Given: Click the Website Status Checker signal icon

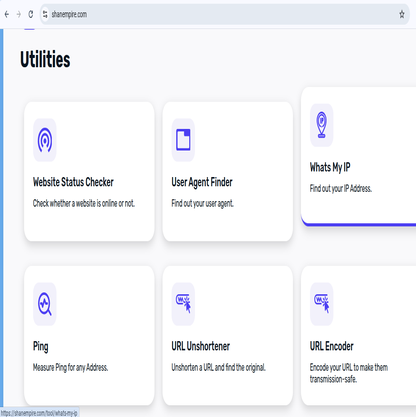Looking at the screenshot, I should [x=45, y=140].
